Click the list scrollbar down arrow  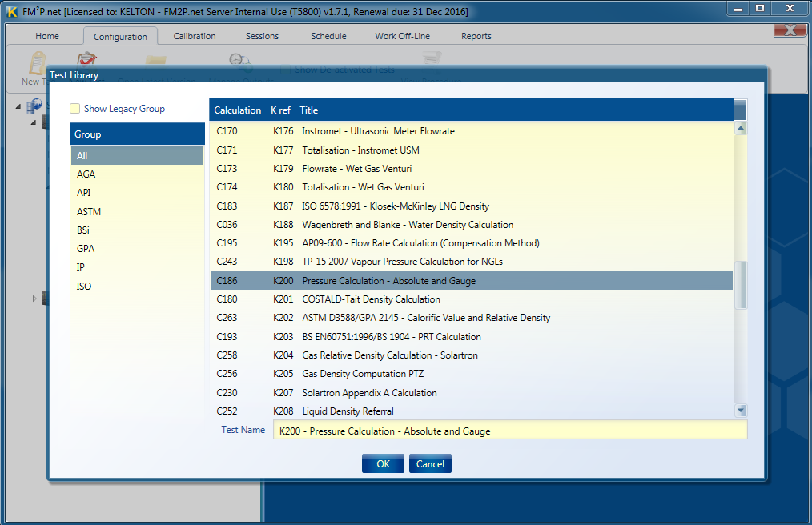click(x=741, y=411)
